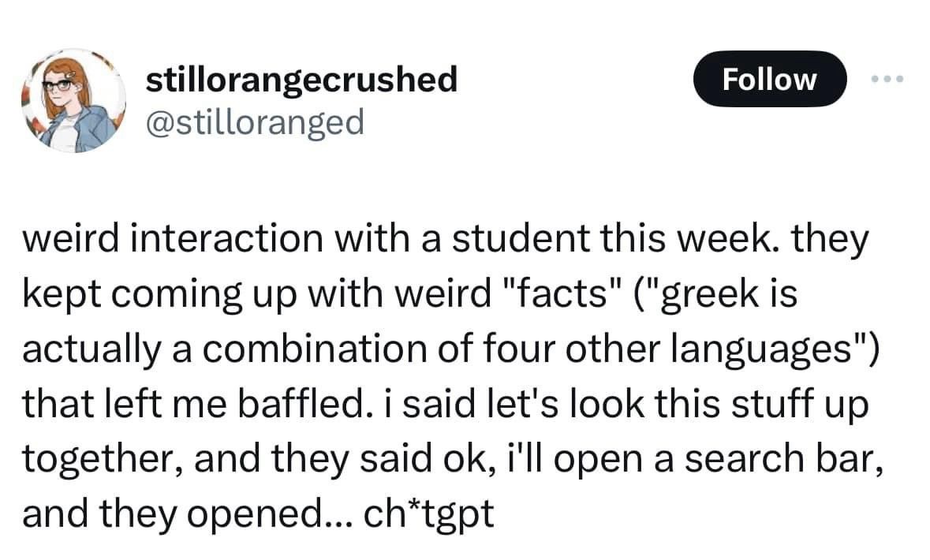Open the @stilloranged handle link
930x560 pixels.
pyautogui.click(x=256, y=121)
